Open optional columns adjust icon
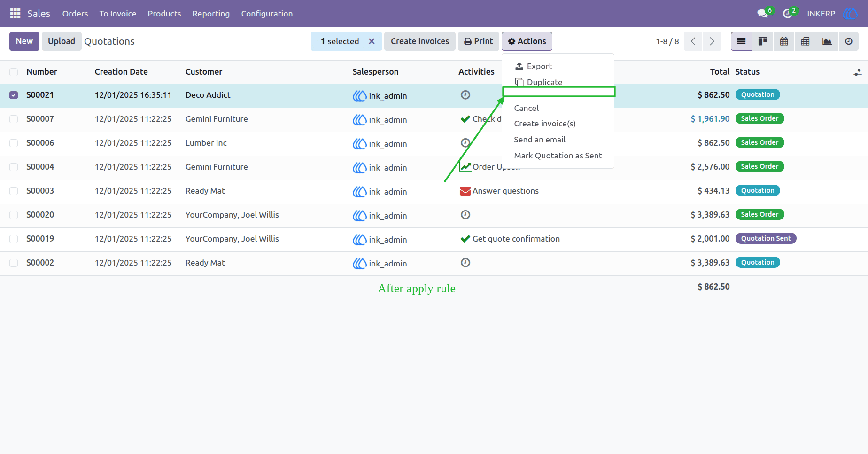The height and width of the screenshot is (454, 868). [x=858, y=72]
